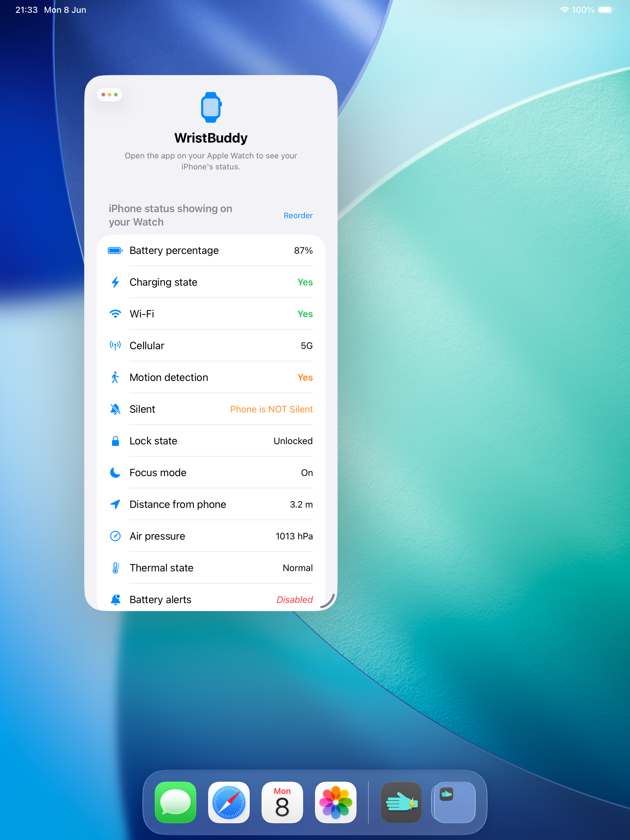Viewport: 630px width, 840px height.
Task: Click the Motion detection walking figure icon
Action: (x=115, y=378)
